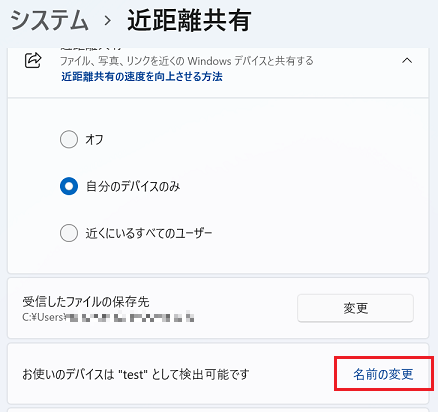
Task: Select 近くにいるすべてのユーザー radio button
Action: (x=69, y=233)
